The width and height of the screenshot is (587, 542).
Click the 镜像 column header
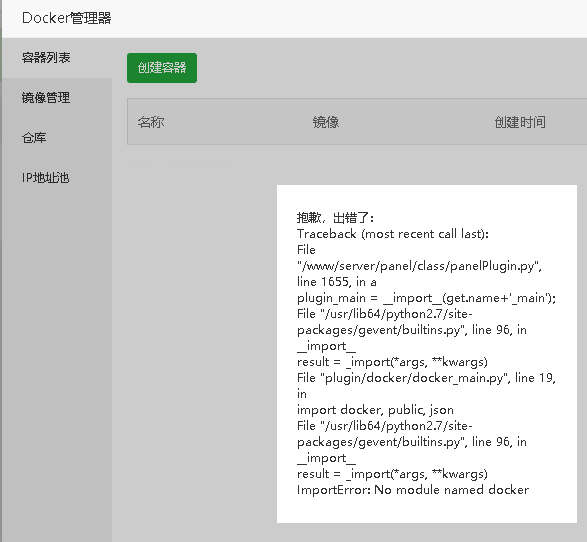click(x=326, y=122)
